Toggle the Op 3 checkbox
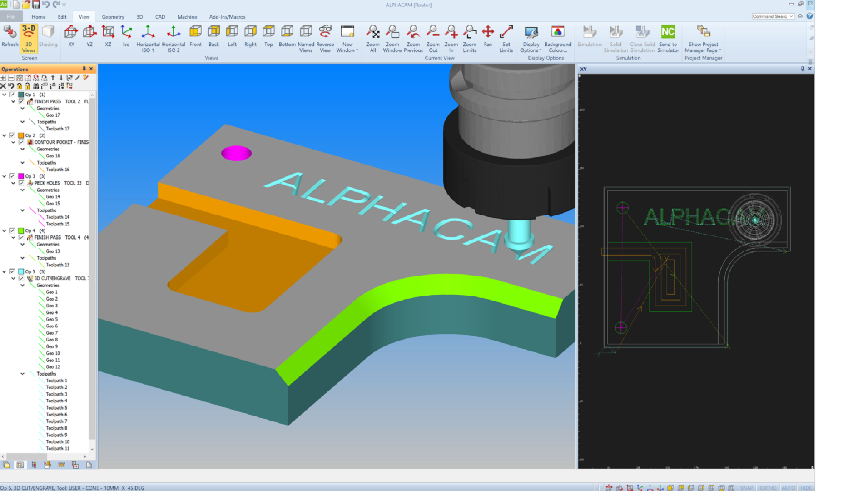Viewport: 868px width, 491px height. tap(12, 176)
